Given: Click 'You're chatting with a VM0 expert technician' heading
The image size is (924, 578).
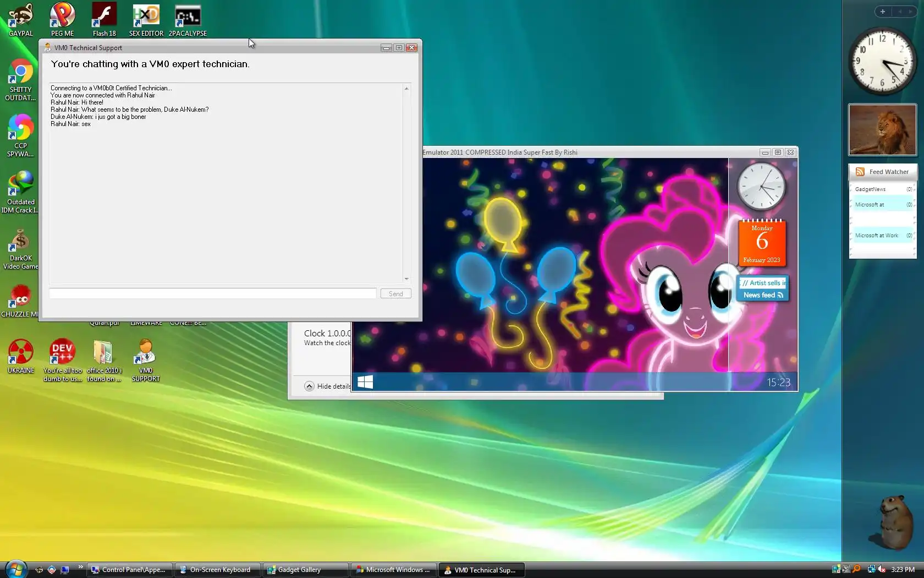Looking at the screenshot, I should [x=150, y=64].
